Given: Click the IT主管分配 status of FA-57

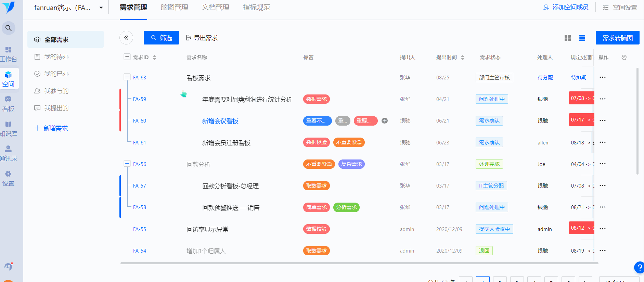Looking at the screenshot, I should click(491, 186).
